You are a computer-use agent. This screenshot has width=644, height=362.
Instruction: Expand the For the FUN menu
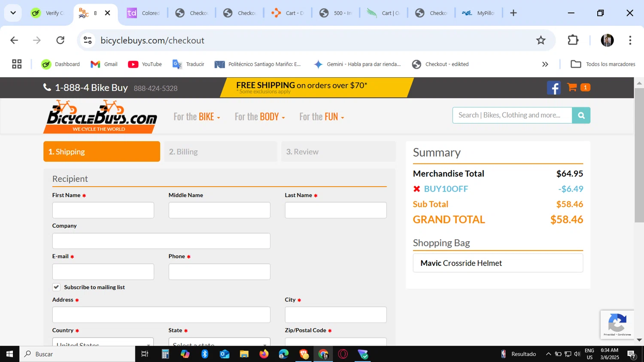322,117
